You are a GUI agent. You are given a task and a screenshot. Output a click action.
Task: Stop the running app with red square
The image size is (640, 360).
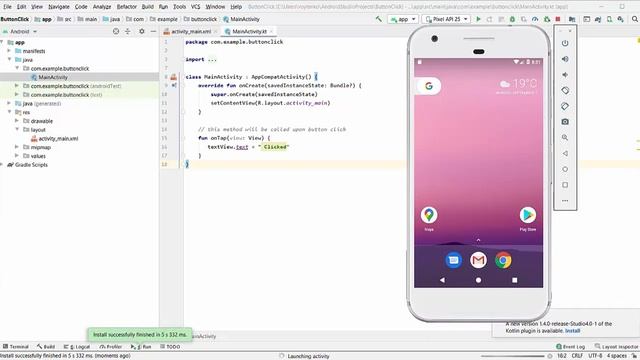[558, 19]
